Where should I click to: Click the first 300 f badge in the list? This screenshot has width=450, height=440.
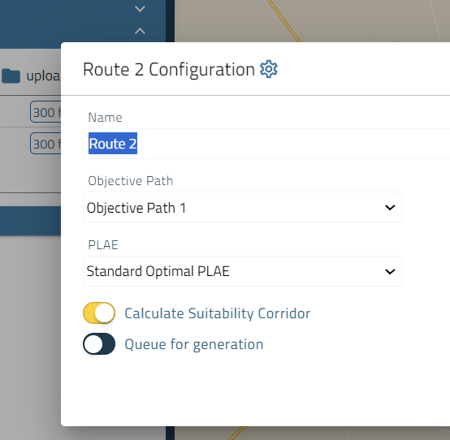(46, 112)
